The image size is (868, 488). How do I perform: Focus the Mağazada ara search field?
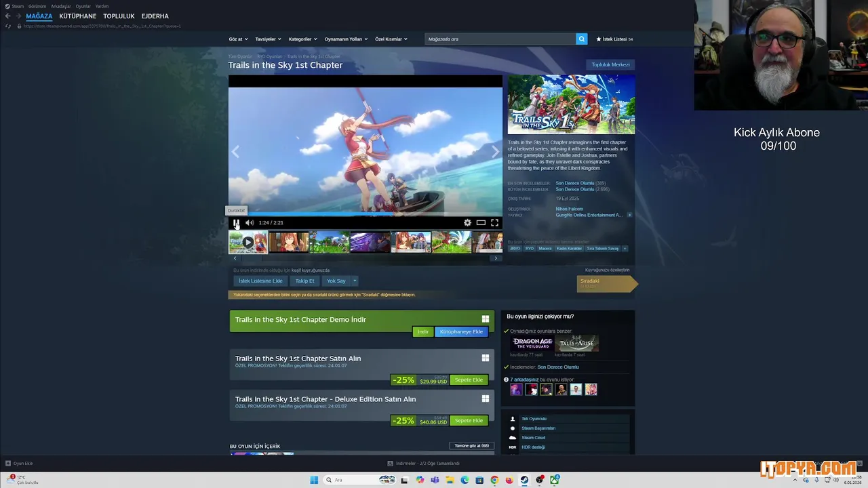(500, 39)
